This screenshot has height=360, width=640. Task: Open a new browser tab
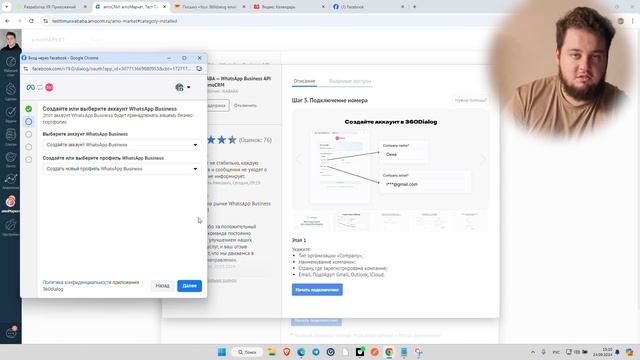tap(414, 7)
